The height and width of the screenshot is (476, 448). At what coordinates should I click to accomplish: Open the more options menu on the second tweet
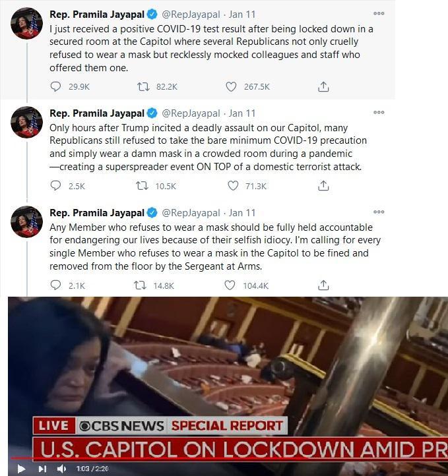[x=379, y=112]
